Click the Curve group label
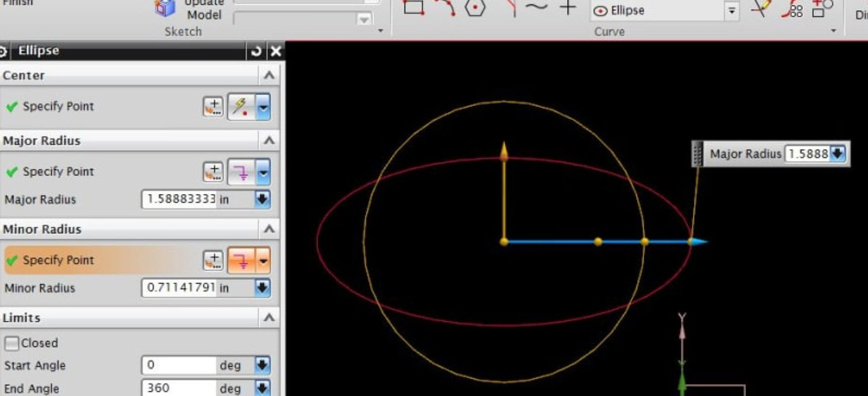The width and height of the screenshot is (868, 396). [x=608, y=31]
